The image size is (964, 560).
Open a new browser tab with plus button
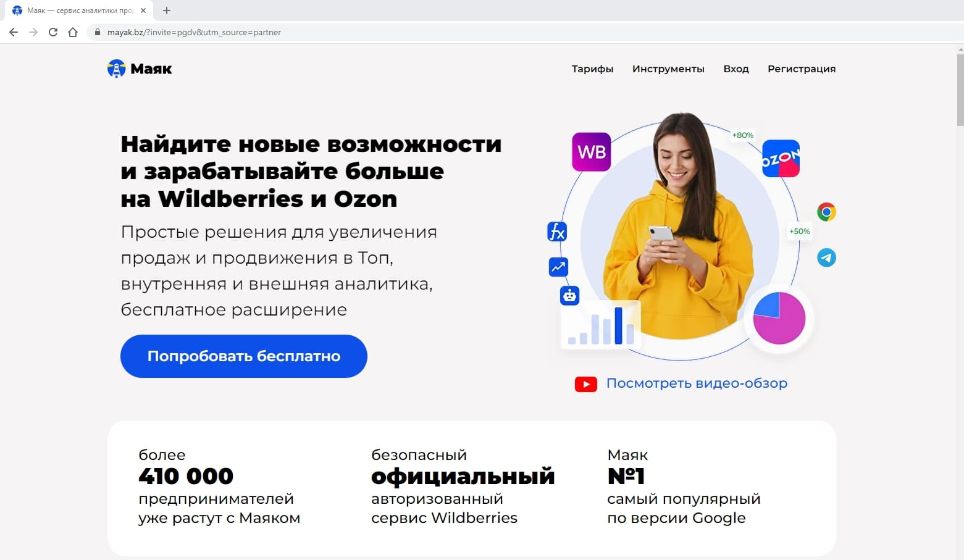click(167, 10)
